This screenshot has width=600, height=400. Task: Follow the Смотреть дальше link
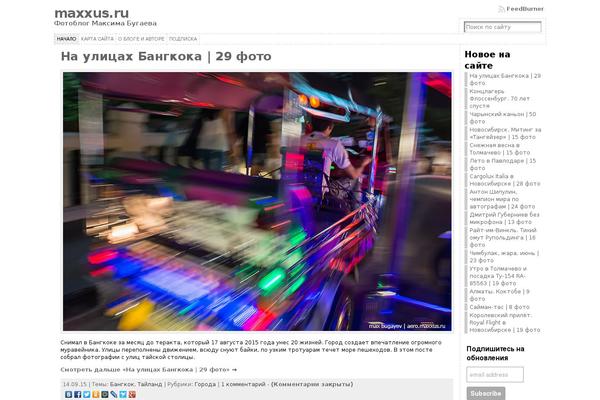[148, 370]
